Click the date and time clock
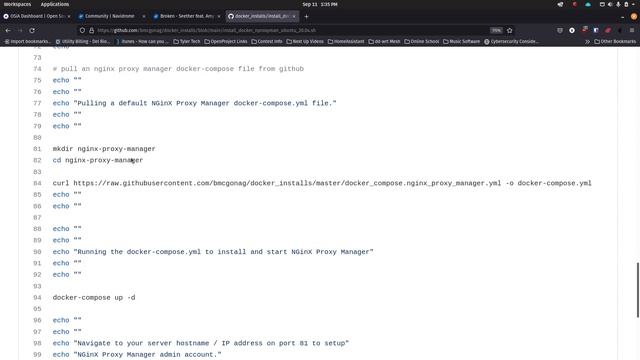The image size is (640, 360). point(320,4)
